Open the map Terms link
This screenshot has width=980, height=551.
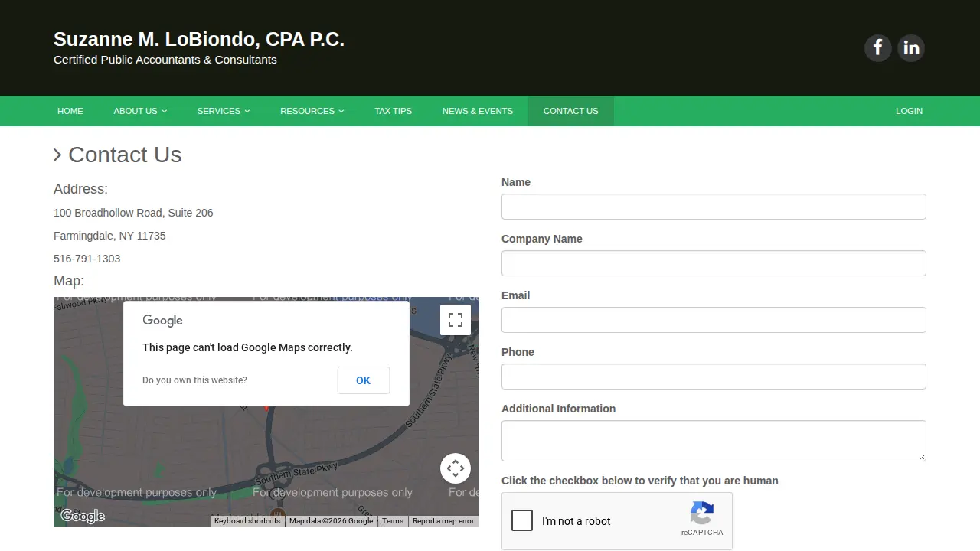click(393, 521)
